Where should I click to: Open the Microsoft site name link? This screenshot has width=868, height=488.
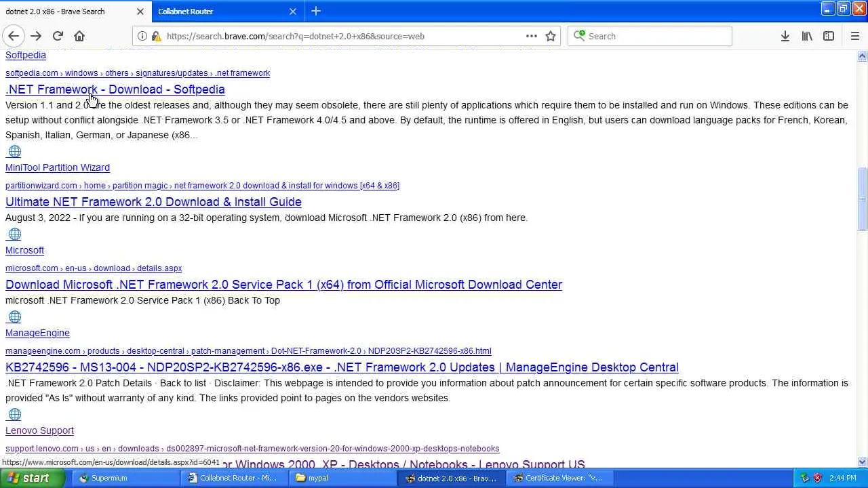pos(24,250)
